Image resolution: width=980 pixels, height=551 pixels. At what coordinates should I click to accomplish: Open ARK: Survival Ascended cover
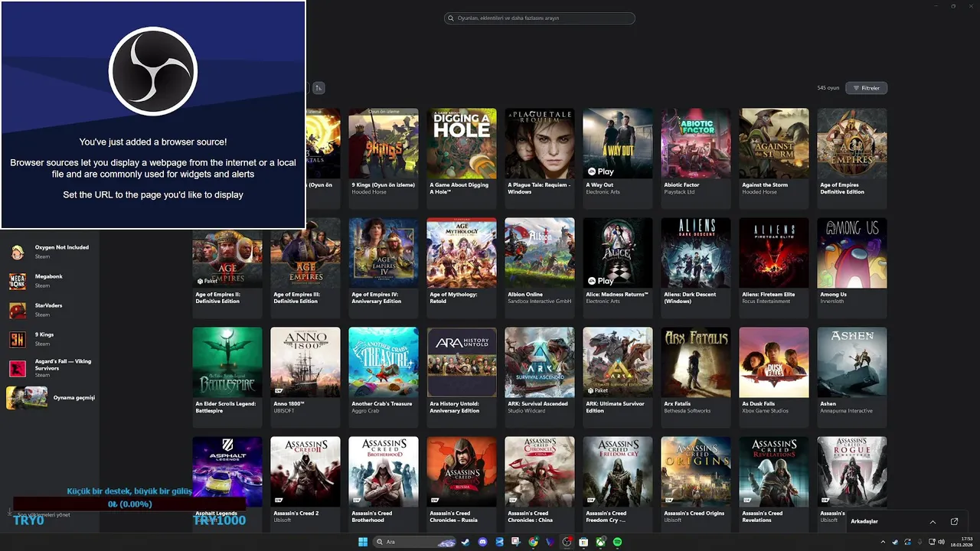tap(540, 362)
